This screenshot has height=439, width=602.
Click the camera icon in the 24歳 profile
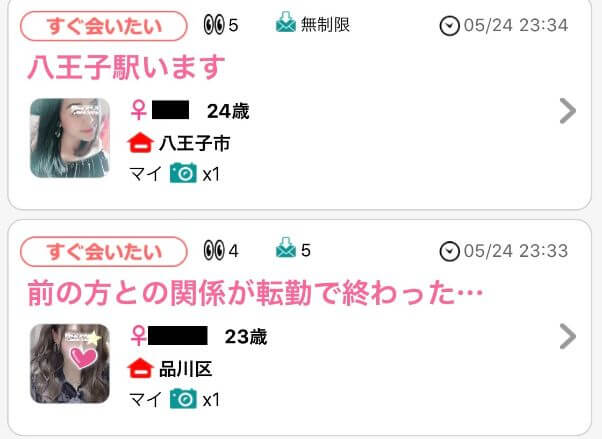[183, 173]
